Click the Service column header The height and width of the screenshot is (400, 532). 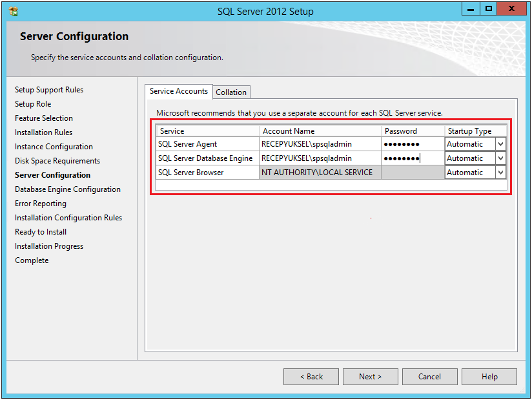[x=208, y=131]
